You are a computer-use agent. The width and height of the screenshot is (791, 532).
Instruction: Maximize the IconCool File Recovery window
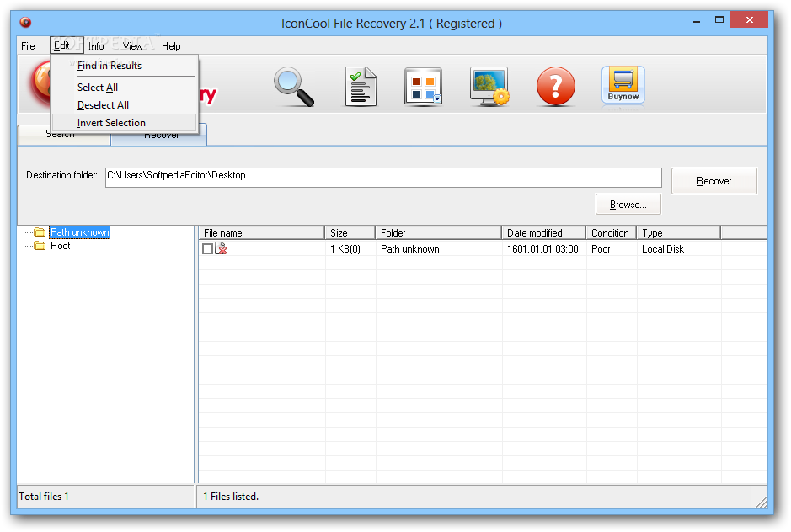coord(719,19)
